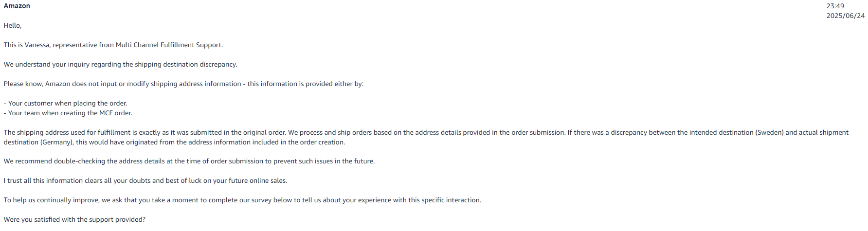The height and width of the screenshot is (231, 868).
Task: Click the Were you satisfied question
Action: pyautogui.click(x=74, y=219)
